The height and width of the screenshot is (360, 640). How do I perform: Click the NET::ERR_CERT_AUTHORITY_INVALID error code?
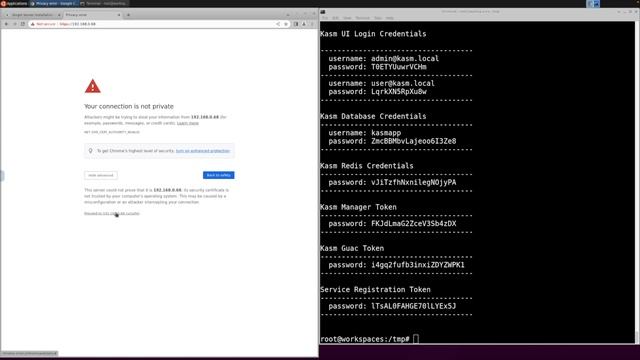click(112, 132)
